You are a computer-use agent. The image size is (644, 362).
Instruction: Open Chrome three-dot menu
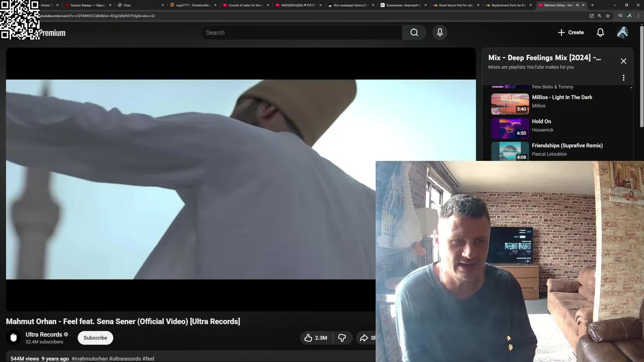[x=638, y=16]
